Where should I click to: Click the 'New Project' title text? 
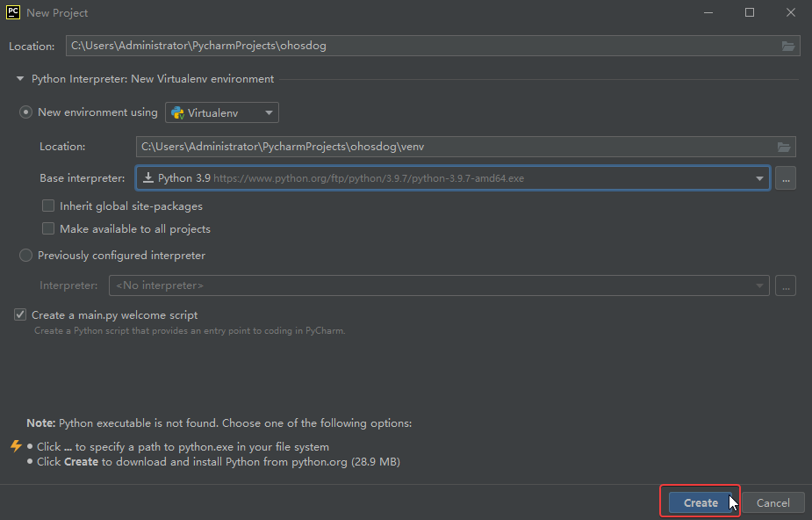click(x=57, y=13)
